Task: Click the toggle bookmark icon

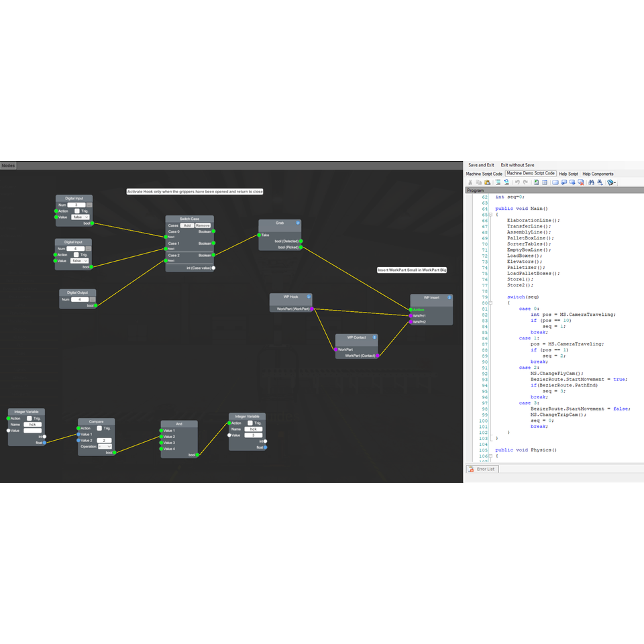Action: 555,182
